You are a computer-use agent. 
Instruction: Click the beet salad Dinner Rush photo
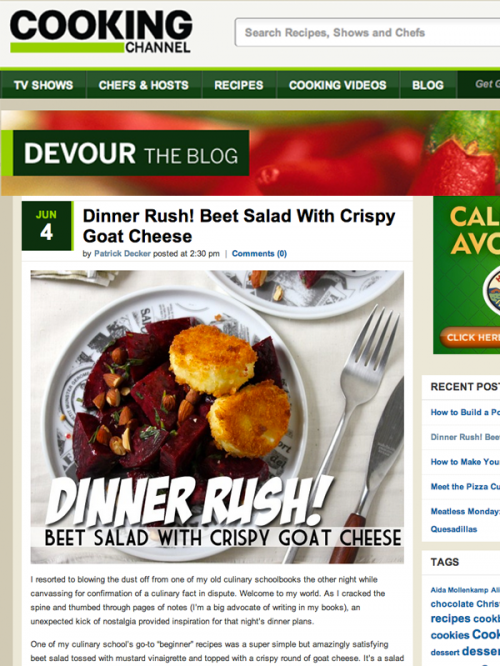(217, 417)
